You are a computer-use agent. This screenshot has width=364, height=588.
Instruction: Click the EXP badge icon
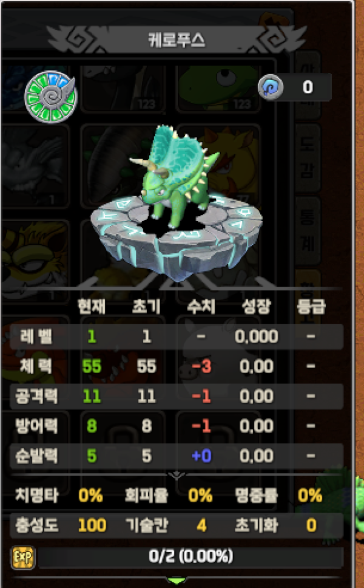[x=23, y=558]
